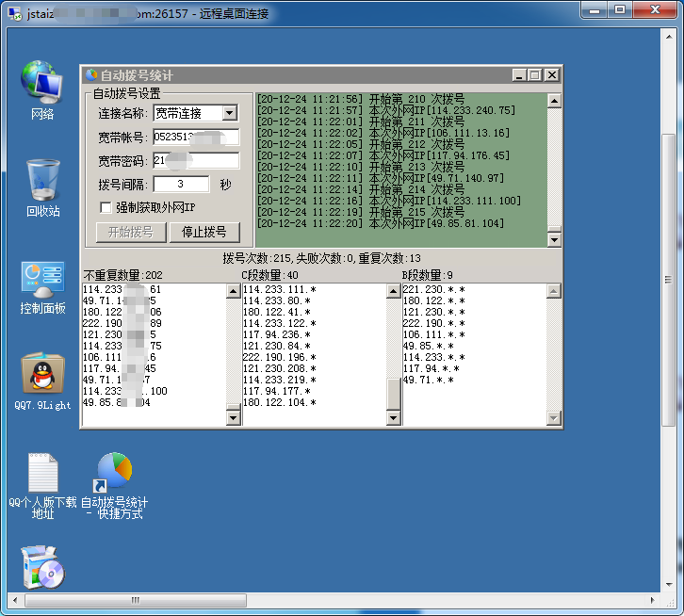Click the 不重复数量:202 label
Image resolution: width=684 pixels, height=616 pixels.
pos(123,275)
